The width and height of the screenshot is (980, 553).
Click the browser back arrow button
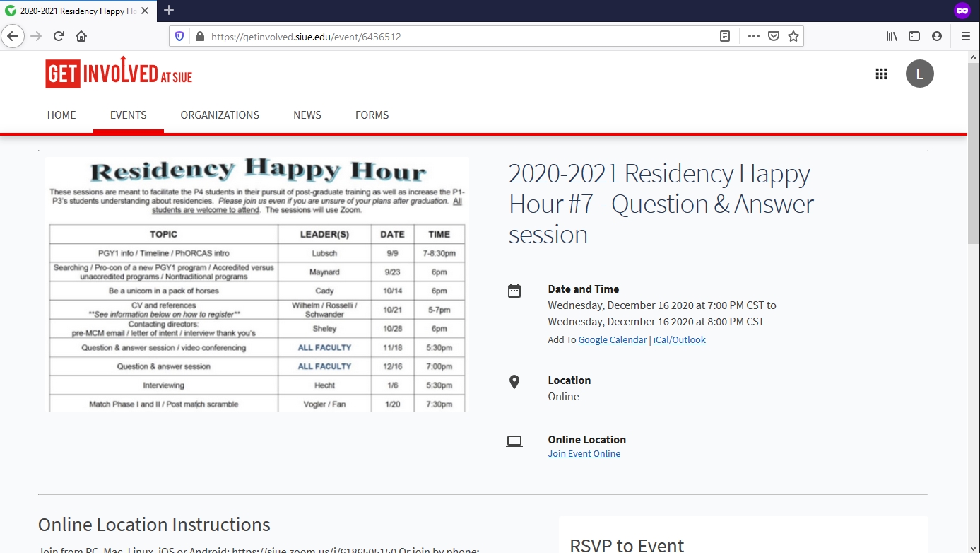click(13, 36)
